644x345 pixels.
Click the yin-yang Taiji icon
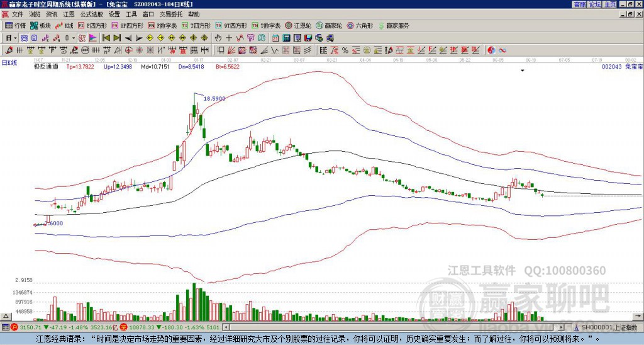pyautogui.click(x=491, y=50)
